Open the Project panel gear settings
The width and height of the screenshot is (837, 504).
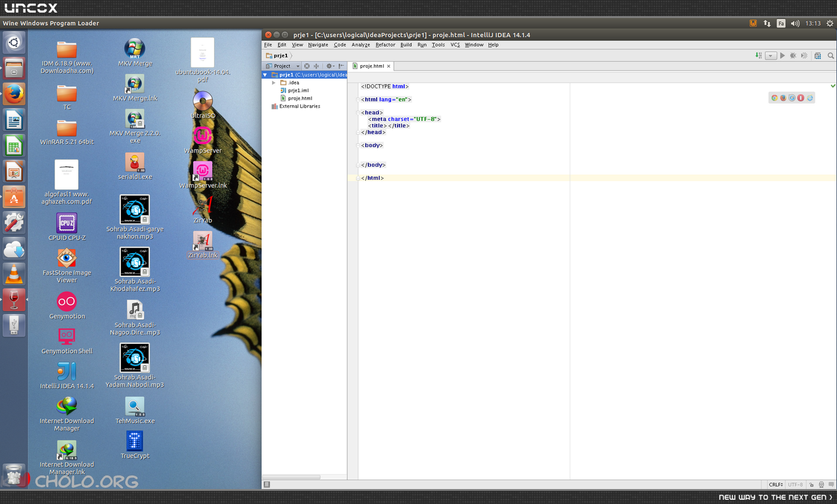pos(329,66)
